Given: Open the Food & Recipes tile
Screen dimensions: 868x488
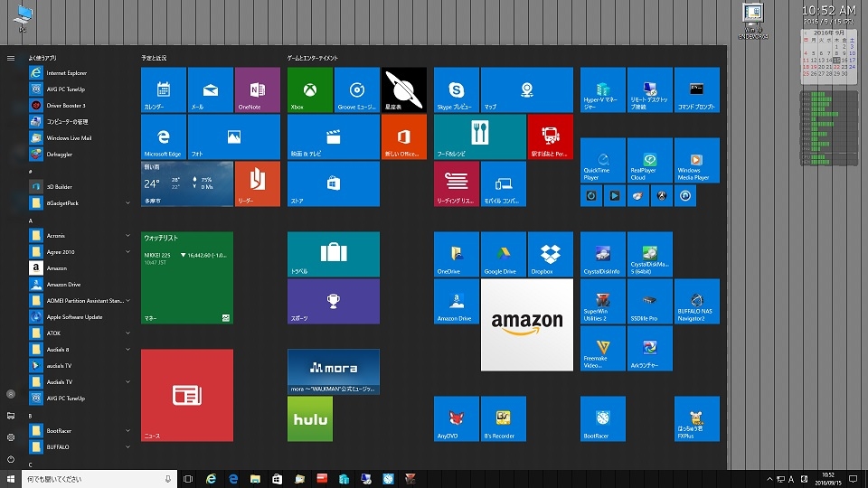Looking at the screenshot, I should click(480, 136).
